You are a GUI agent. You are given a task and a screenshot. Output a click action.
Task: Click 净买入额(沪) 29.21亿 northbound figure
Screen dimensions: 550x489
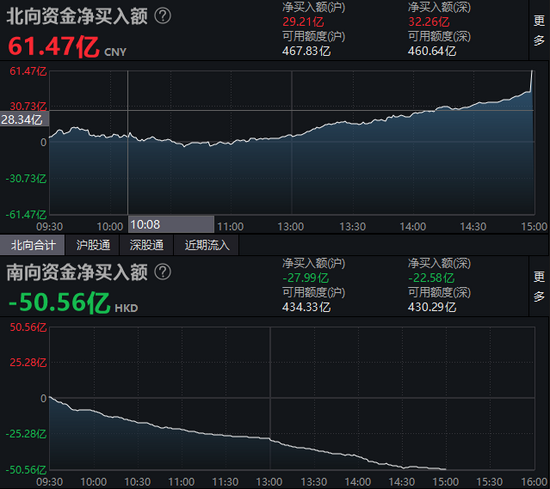(303, 22)
